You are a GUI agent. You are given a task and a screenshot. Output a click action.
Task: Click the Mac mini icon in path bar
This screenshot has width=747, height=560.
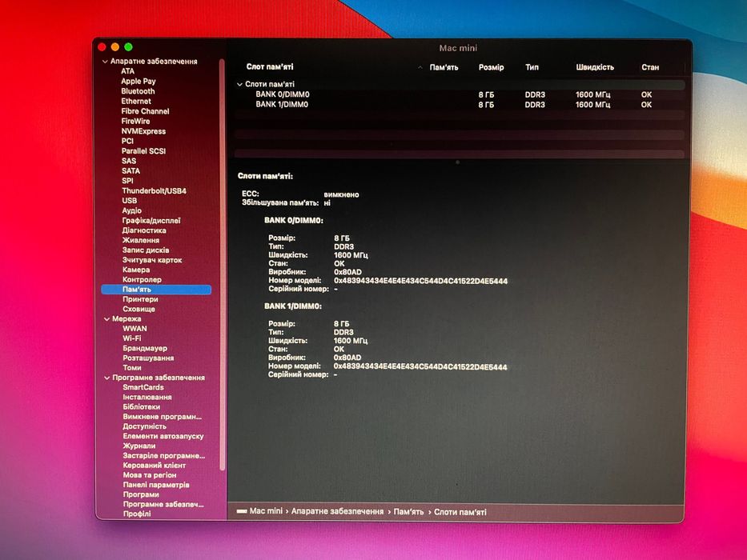242,511
